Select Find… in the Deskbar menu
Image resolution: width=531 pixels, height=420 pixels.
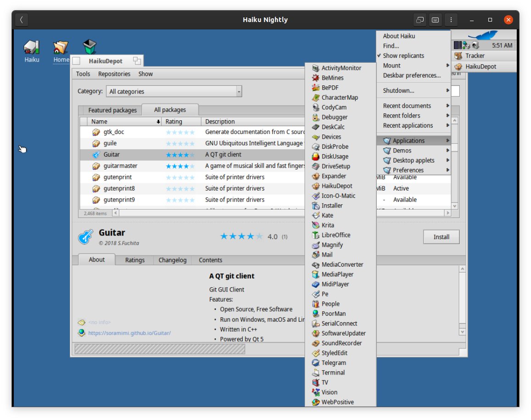(x=413, y=46)
